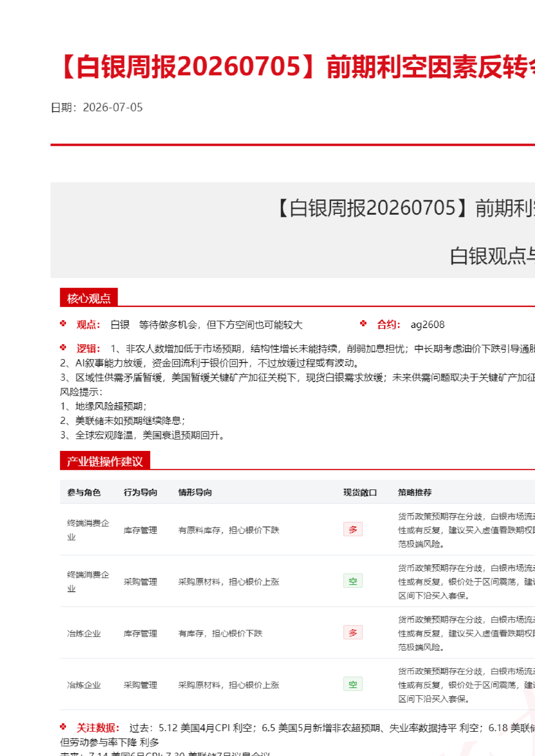
Task: Click the bullet icon beside 关注数据
Action: (x=63, y=726)
